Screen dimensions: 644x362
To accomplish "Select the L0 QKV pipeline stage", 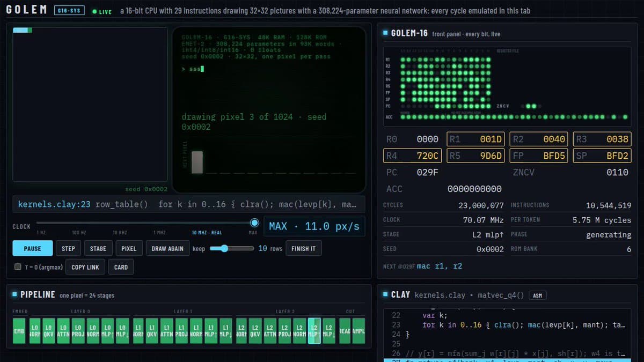I will 49,331.
